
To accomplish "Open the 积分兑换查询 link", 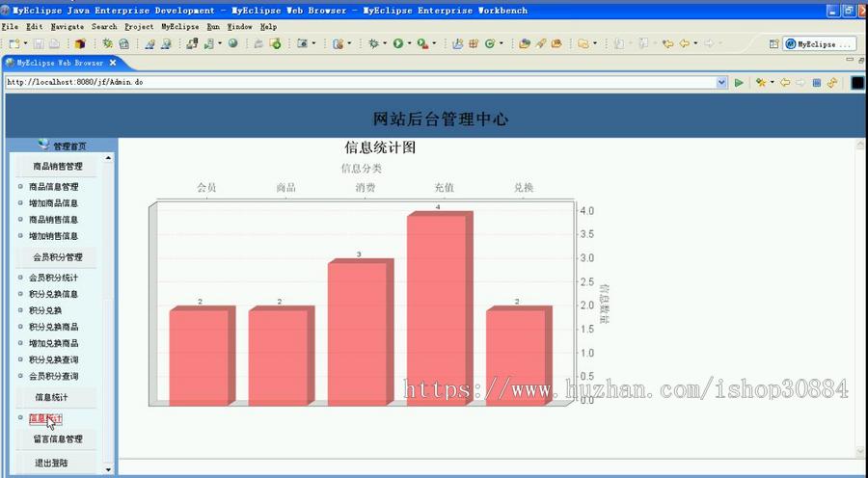I will pyautogui.click(x=54, y=359).
